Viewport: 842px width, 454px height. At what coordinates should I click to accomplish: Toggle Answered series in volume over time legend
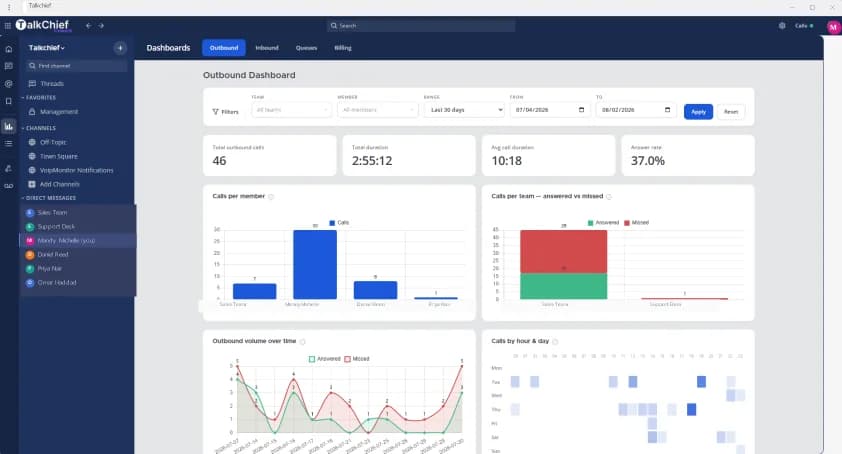(324, 358)
